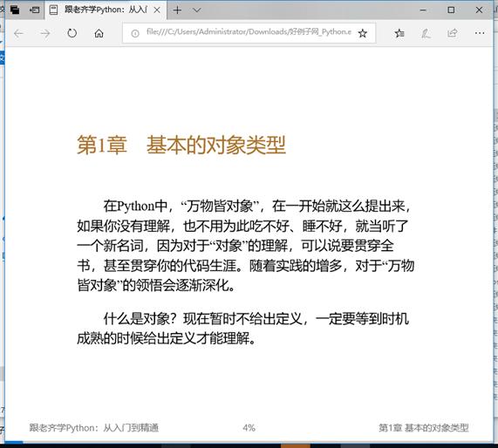Open the share page icon
Image resolution: width=498 pixels, height=448 pixels.
tap(453, 33)
